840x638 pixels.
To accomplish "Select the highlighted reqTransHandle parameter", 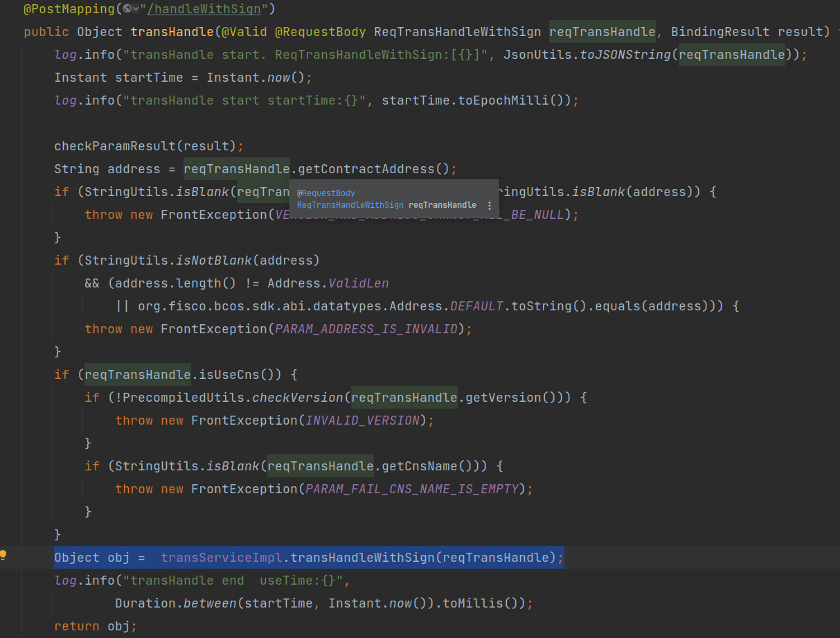I will [x=601, y=31].
